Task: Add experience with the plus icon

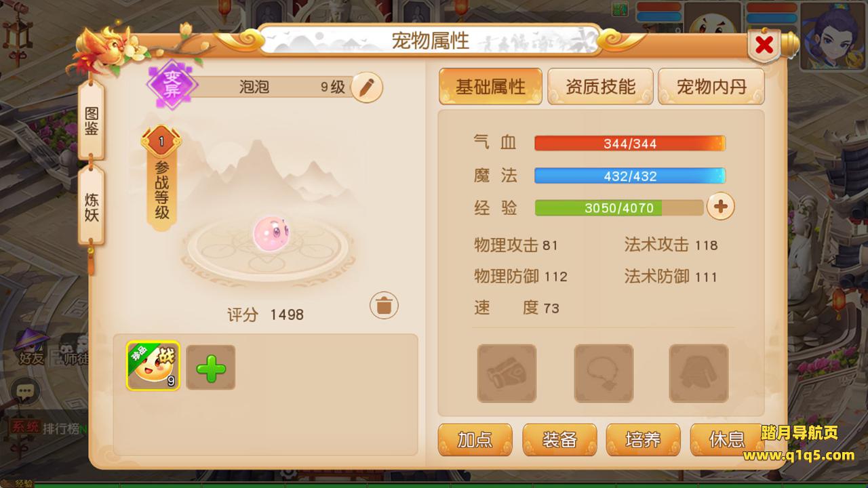Action: click(721, 207)
